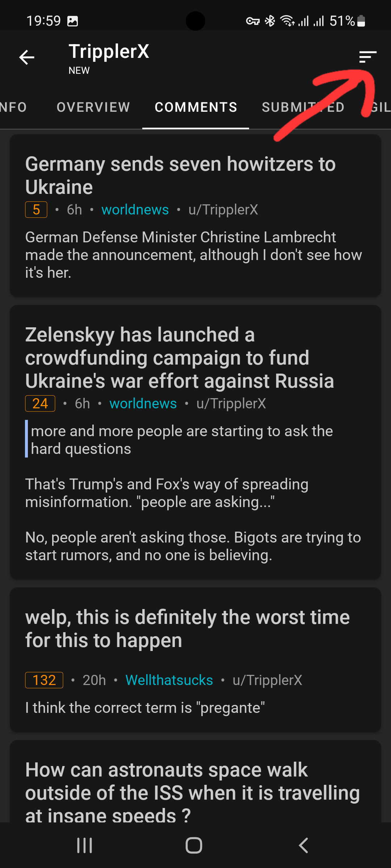
Task: Switch to the Overview tab
Action: [x=93, y=107]
